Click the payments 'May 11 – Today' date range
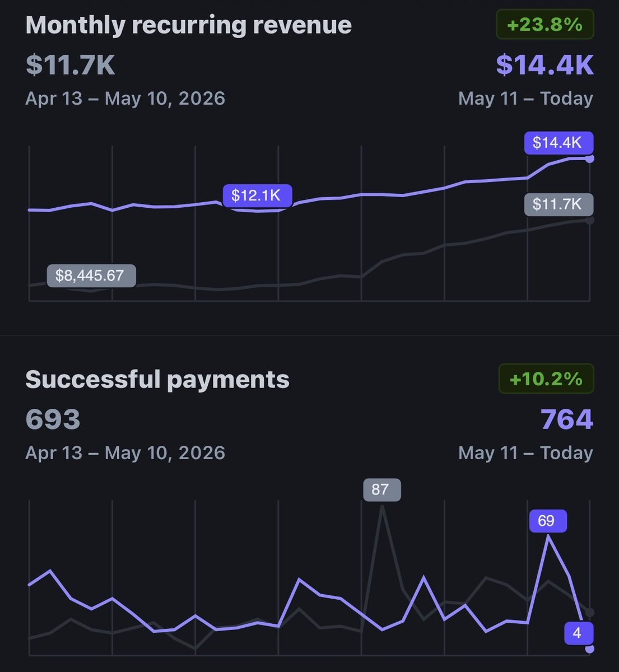 [x=525, y=453]
